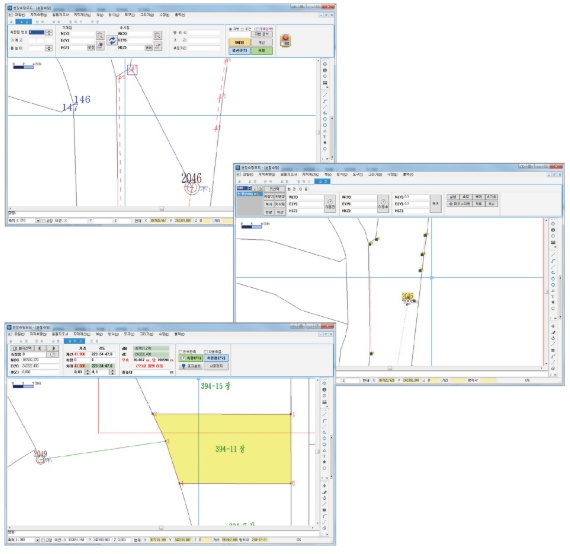Click the green label 394-15 in bottom window
The height and width of the screenshot is (554, 570).
(x=215, y=386)
